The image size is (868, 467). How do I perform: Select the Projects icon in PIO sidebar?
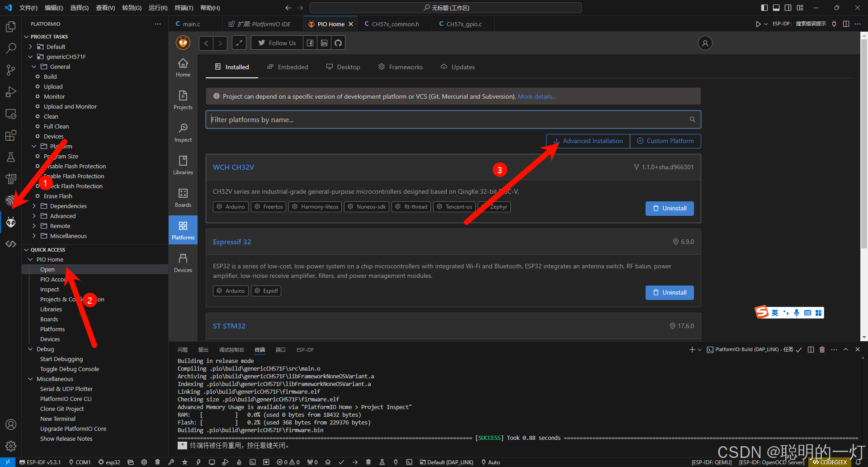pos(183,100)
